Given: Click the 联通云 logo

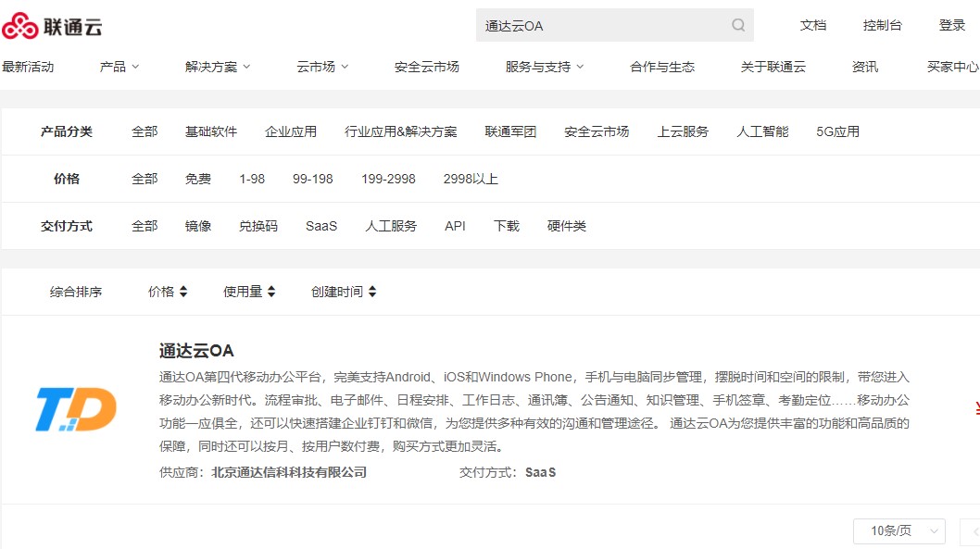Looking at the screenshot, I should click(x=52, y=26).
